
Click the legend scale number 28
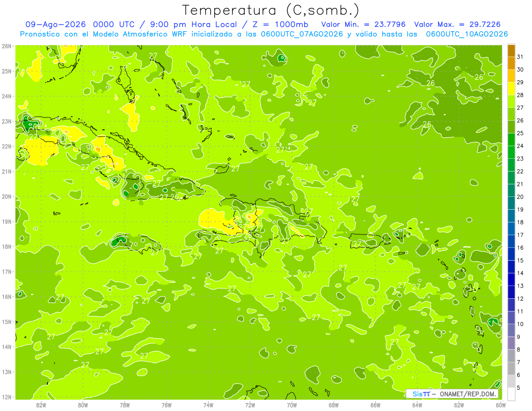[520, 95]
